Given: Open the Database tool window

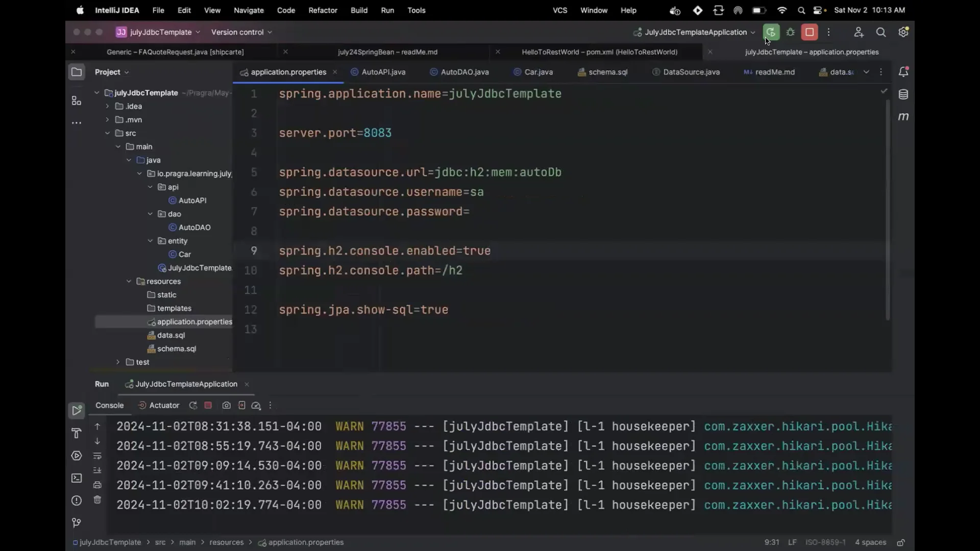Looking at the screenshot, I should click(903, 94).
